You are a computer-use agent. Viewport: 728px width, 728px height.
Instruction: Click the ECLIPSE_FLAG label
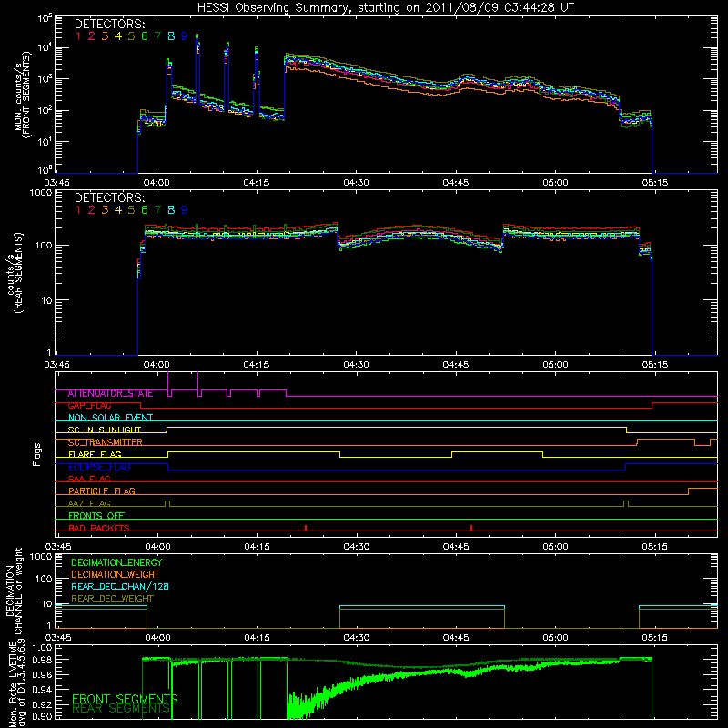click(99, 467)
